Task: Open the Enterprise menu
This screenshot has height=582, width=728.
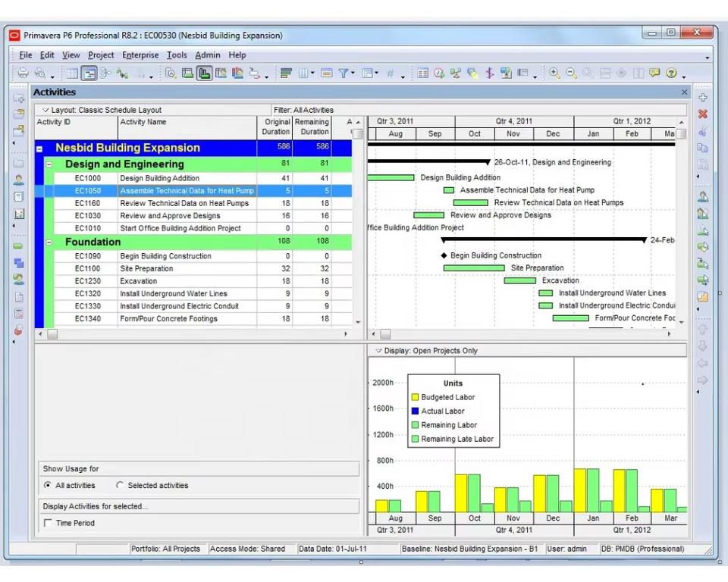Action: (x=140, y=55)
